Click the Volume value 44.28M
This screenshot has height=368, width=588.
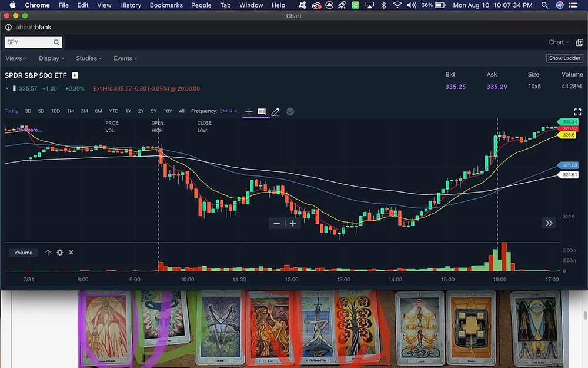(572, 87)
